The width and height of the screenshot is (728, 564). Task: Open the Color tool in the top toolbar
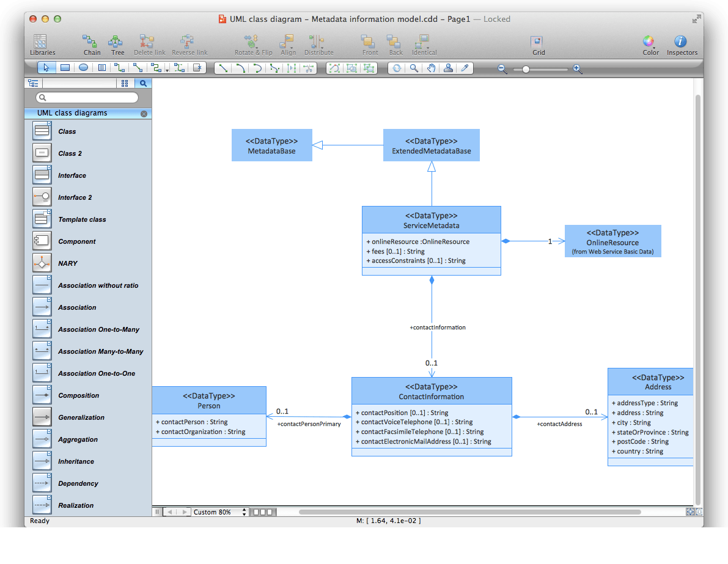pos(650,44)
